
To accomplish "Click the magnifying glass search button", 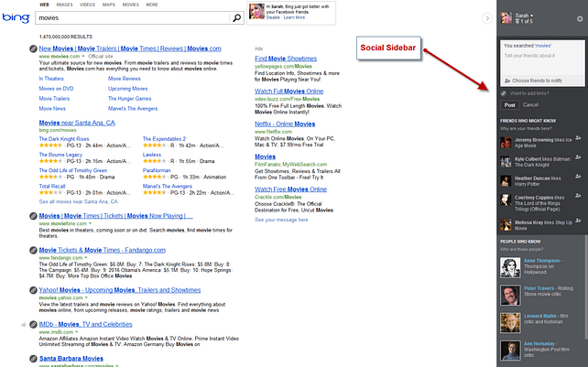I will (x=236, y=17).
